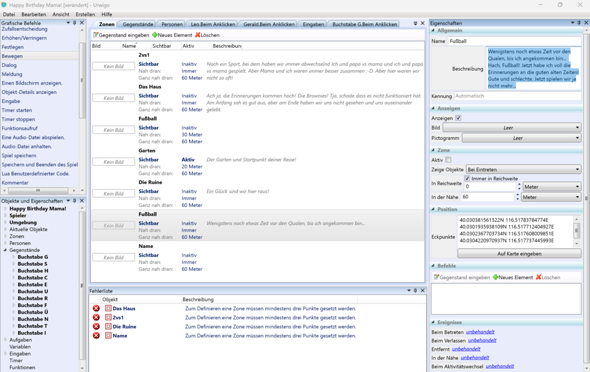590x372 pixels.
Task: Select 'Buchstabe G' in object tree
Action: [x=33, y=257]
